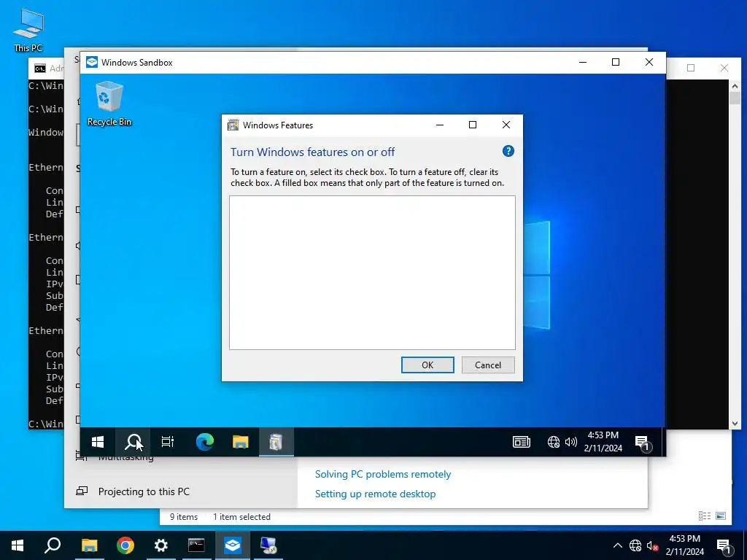Minimize the Windows Features dialog
The image size is (747, 560).
[440, 125]
